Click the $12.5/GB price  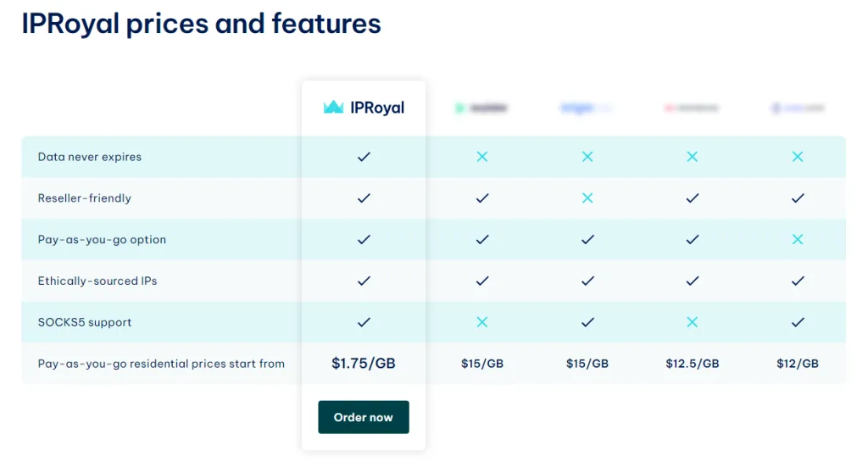[693, 364]
